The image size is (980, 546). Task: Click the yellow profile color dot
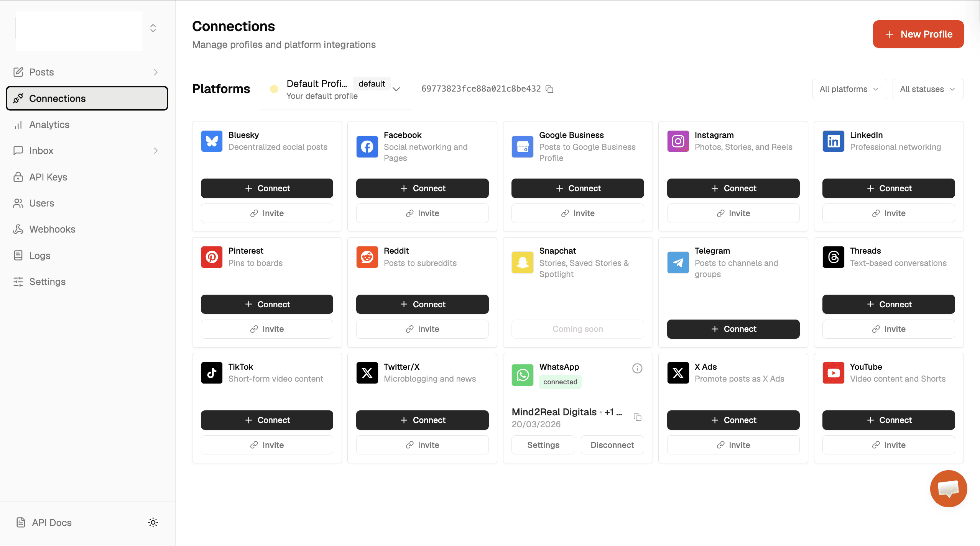274,89
